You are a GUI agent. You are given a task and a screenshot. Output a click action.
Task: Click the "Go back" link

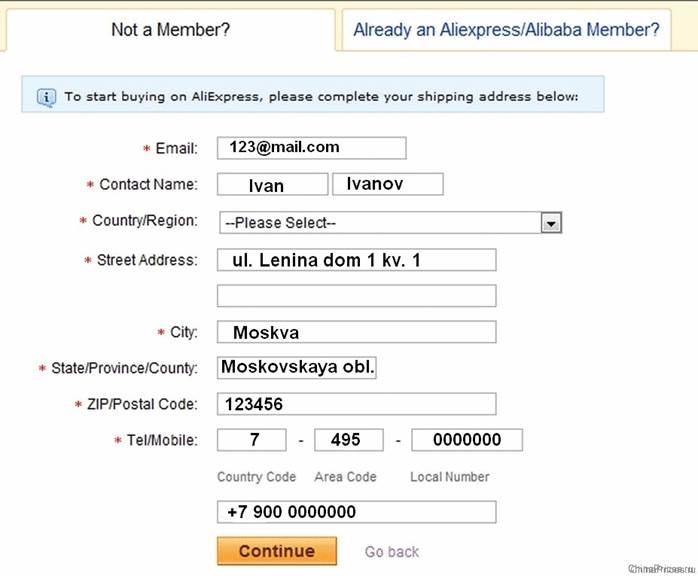tap(392, 551)
